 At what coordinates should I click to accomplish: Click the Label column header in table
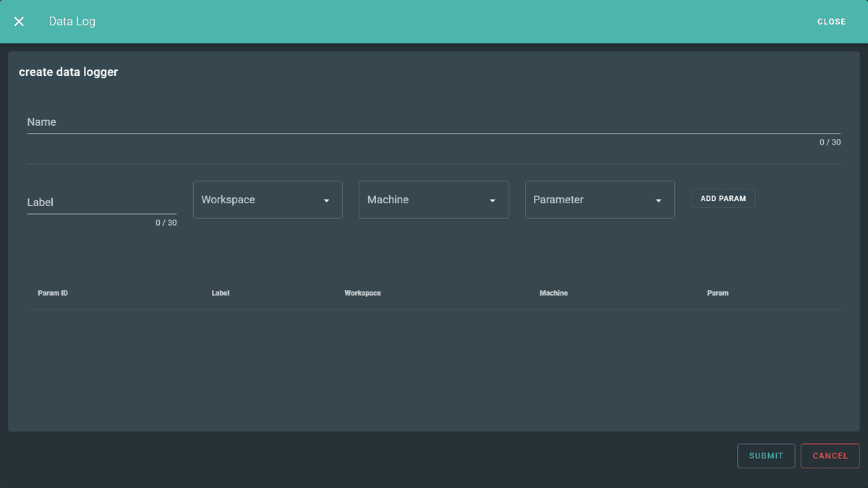(221, 293)
